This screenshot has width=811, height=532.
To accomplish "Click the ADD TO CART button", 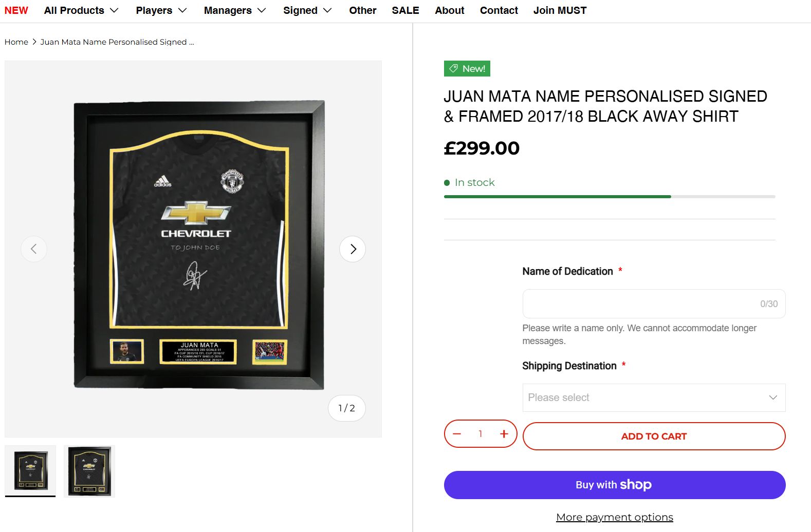I will (653, 436).
